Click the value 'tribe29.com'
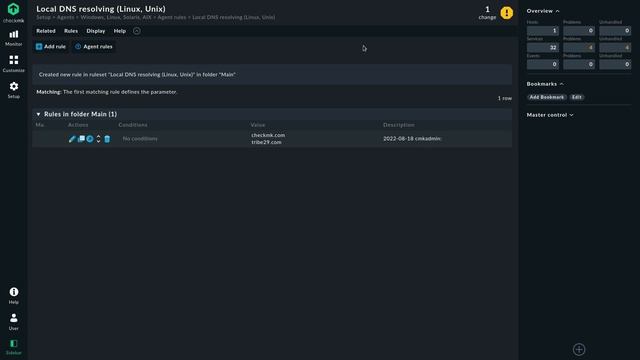 point(267,142)
